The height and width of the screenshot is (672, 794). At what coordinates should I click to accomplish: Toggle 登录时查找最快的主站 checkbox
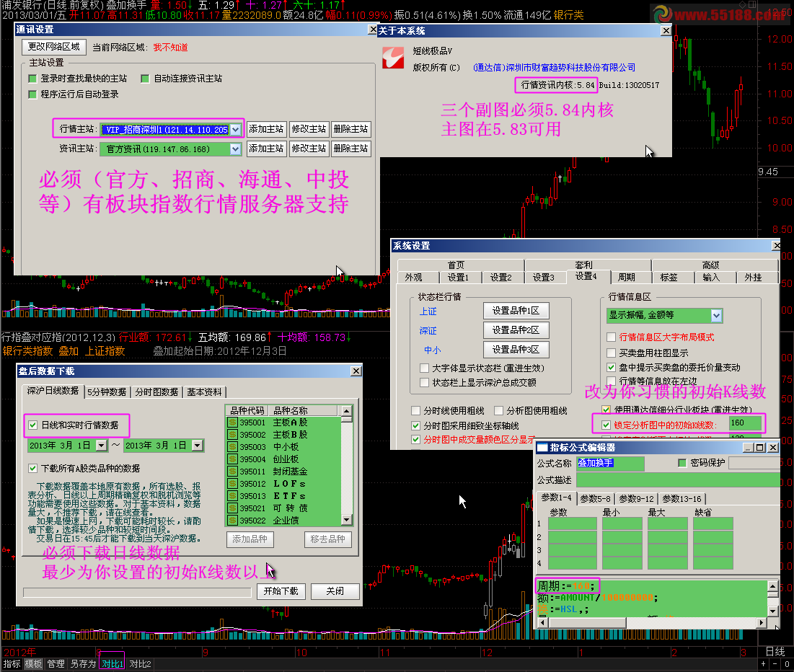32,79
